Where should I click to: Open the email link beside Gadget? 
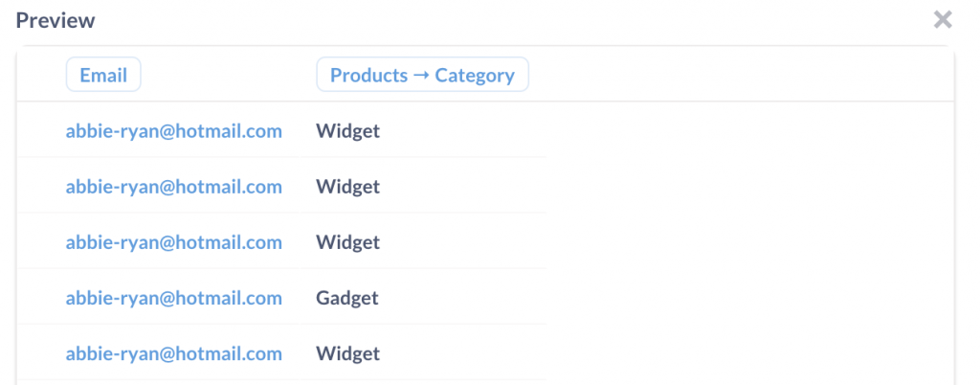[174, 298]
